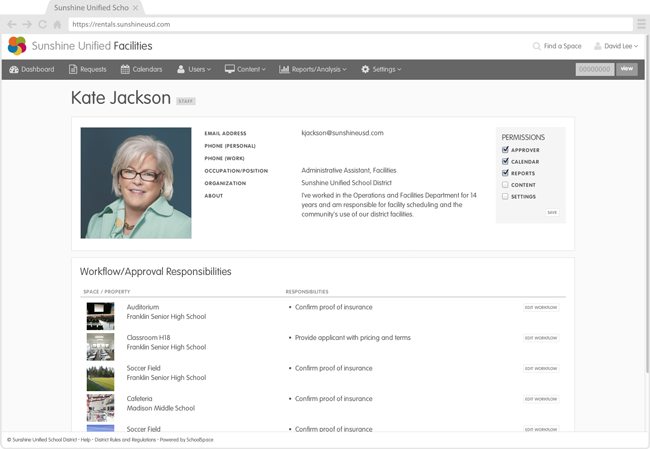Uncheck the Reports permission
The image size is (650, 449).
click(505, 173)
